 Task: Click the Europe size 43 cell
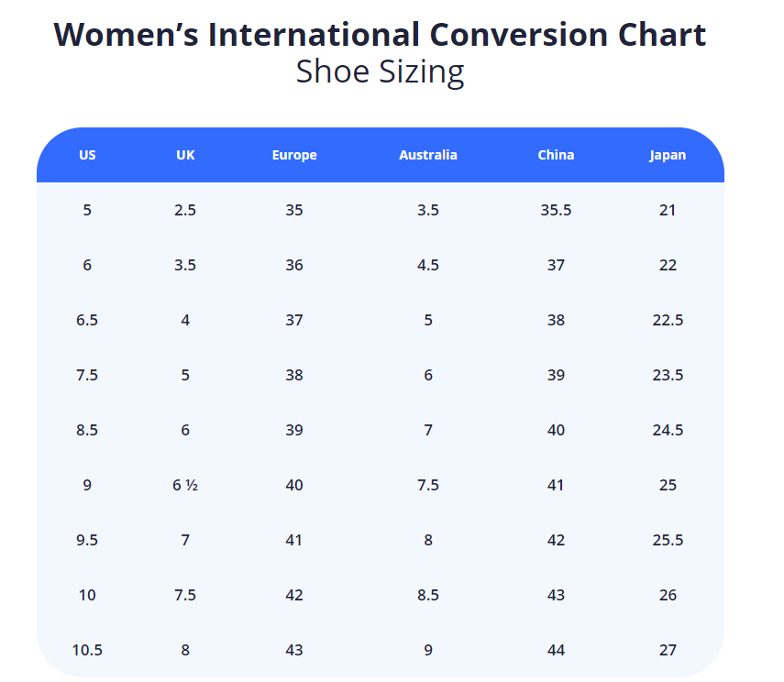tap(294, 650)
